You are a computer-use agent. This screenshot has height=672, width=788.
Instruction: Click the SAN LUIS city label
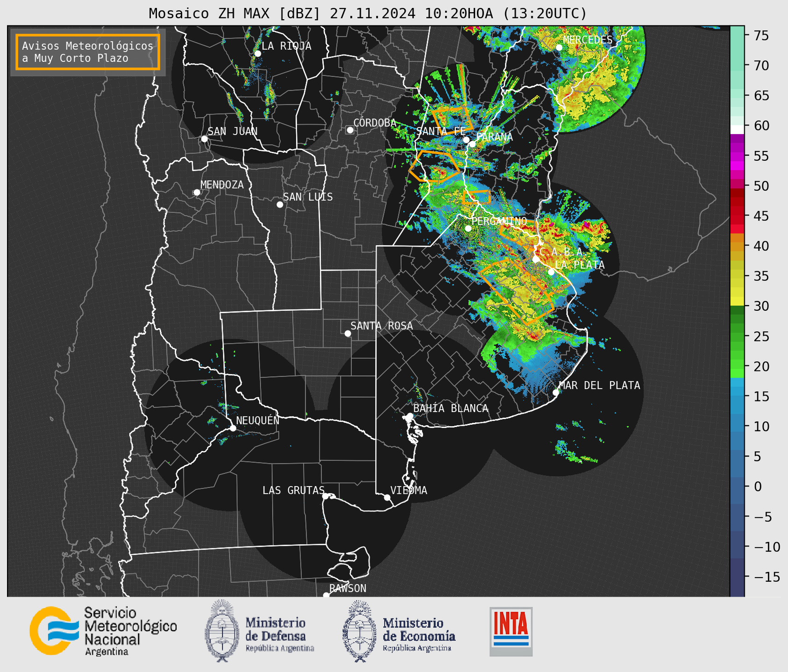click(x=308, y=197)
